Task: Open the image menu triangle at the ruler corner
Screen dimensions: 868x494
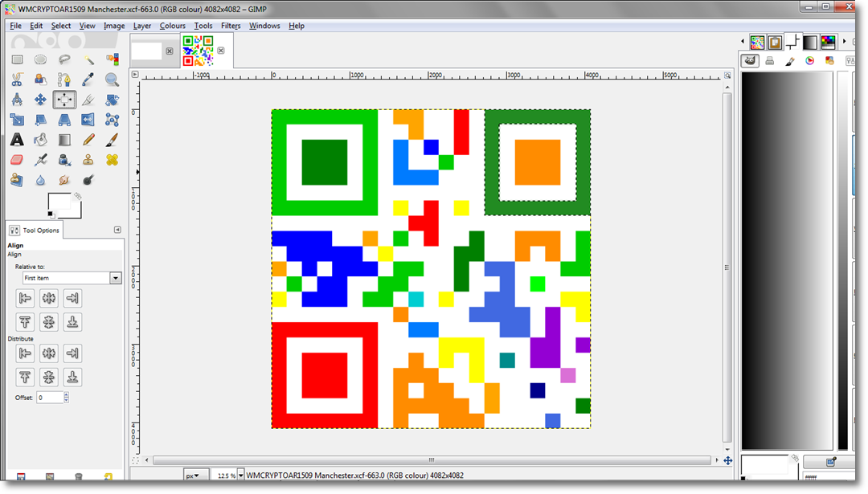Action: [x=135, y=74]
